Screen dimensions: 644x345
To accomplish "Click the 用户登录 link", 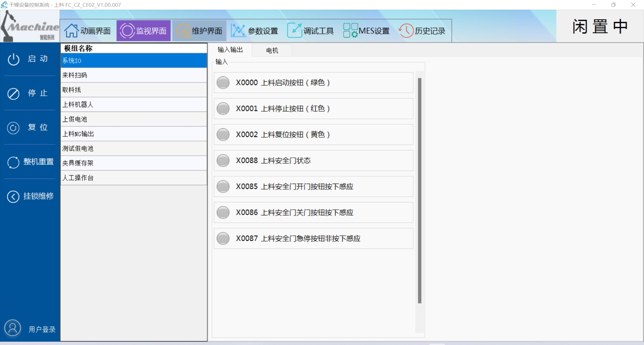I will click(x=42, y=329).
